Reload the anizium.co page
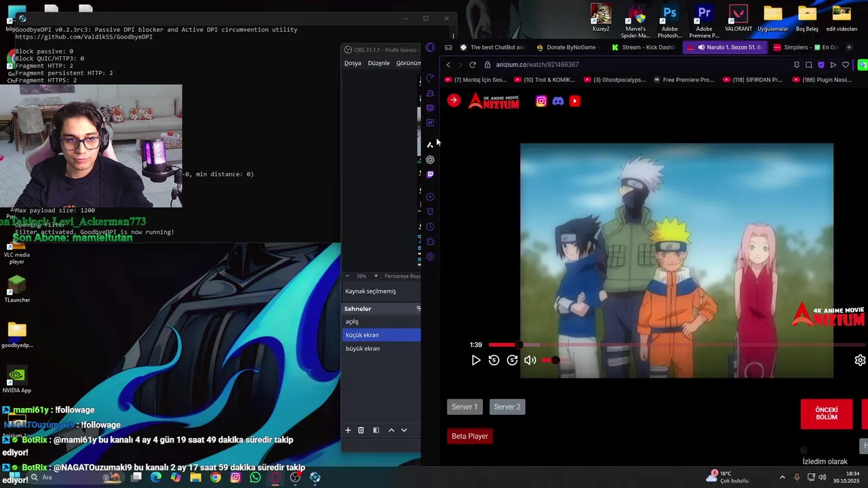Viewport: 868px width, 488px height. (x=473, y=64)
